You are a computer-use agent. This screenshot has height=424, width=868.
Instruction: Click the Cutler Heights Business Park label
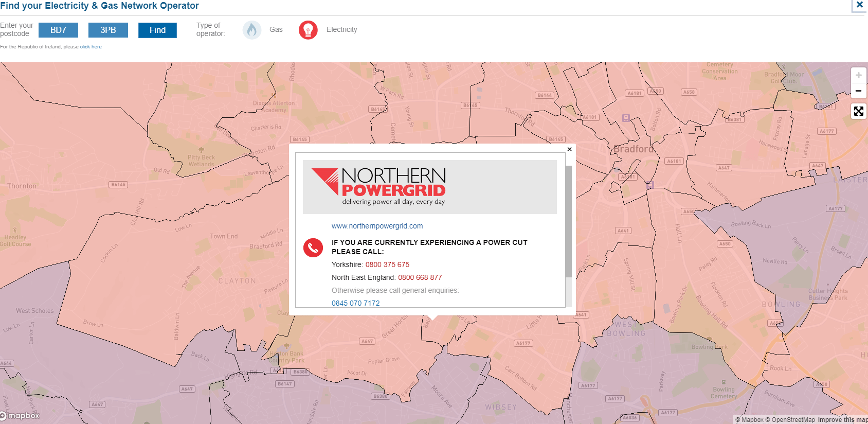[828, 294]
